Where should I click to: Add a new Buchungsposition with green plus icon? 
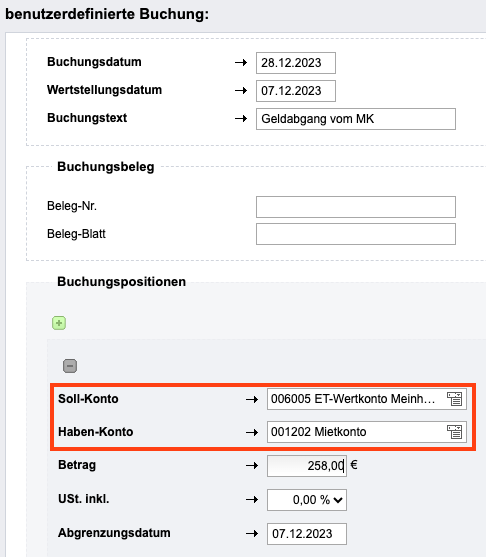point(59,323)
